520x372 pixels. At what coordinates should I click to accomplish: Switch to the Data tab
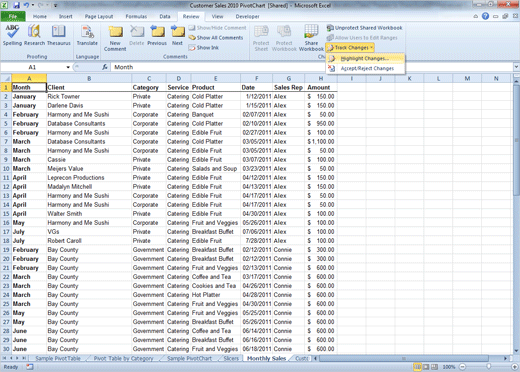(165, 16)
